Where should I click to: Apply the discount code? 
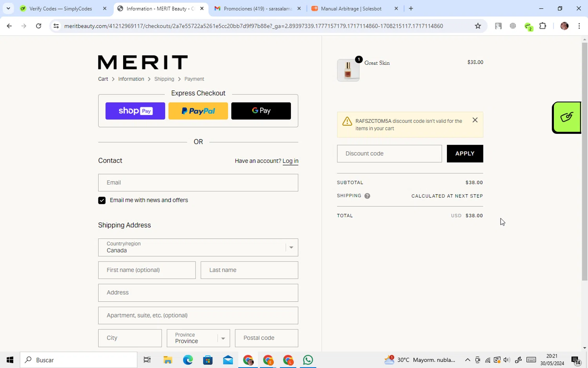click(465, 153)
